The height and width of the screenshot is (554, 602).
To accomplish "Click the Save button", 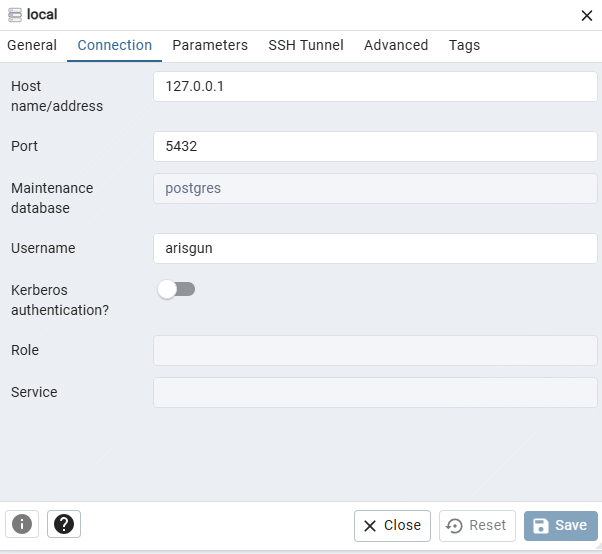I will click(561, 526).
